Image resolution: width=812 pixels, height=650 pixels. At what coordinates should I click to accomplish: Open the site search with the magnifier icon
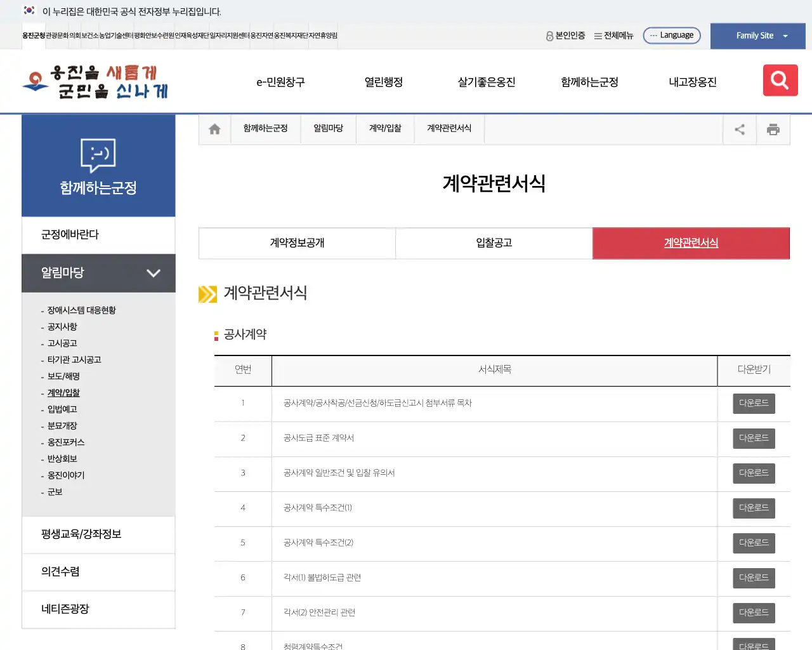pos(780,80)
